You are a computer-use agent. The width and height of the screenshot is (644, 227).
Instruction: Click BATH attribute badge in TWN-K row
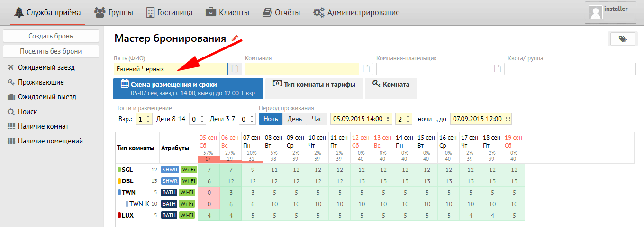[170, 204]
